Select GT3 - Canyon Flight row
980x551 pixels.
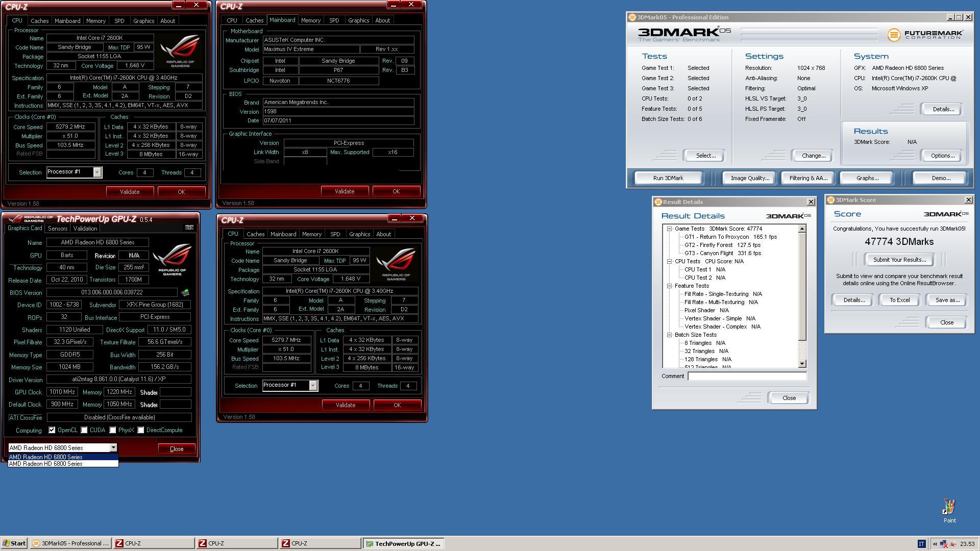[x=722, y=253]
